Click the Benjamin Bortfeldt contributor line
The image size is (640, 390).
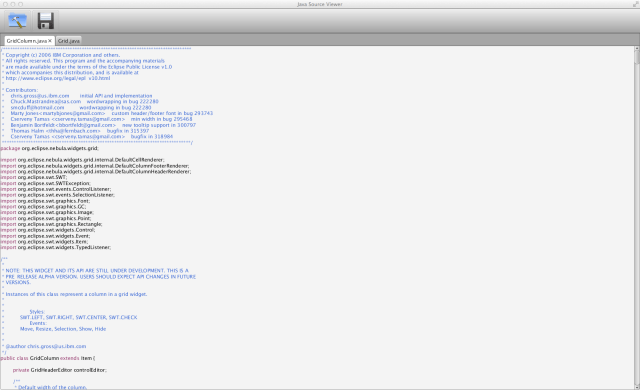(103, 125)
